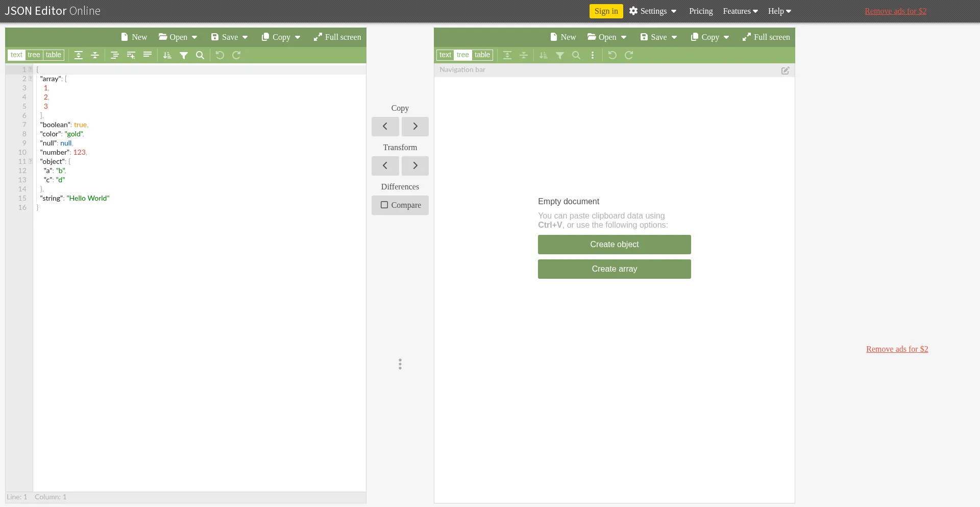
Task: Enable the Compare differences checkbox
Action: click(400, 205)
